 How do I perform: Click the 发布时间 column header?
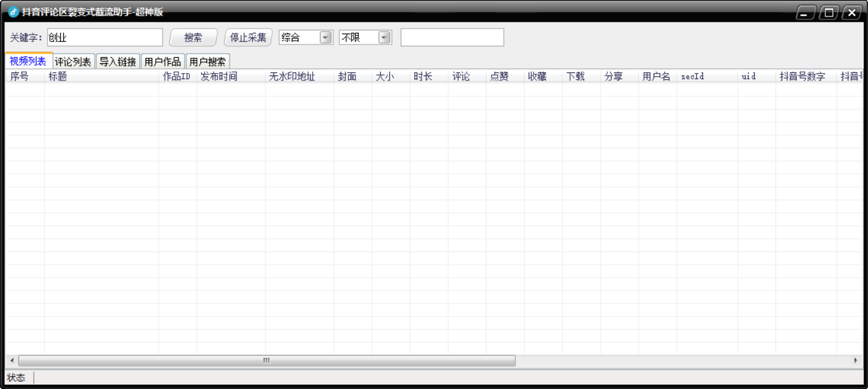[231, 76]
